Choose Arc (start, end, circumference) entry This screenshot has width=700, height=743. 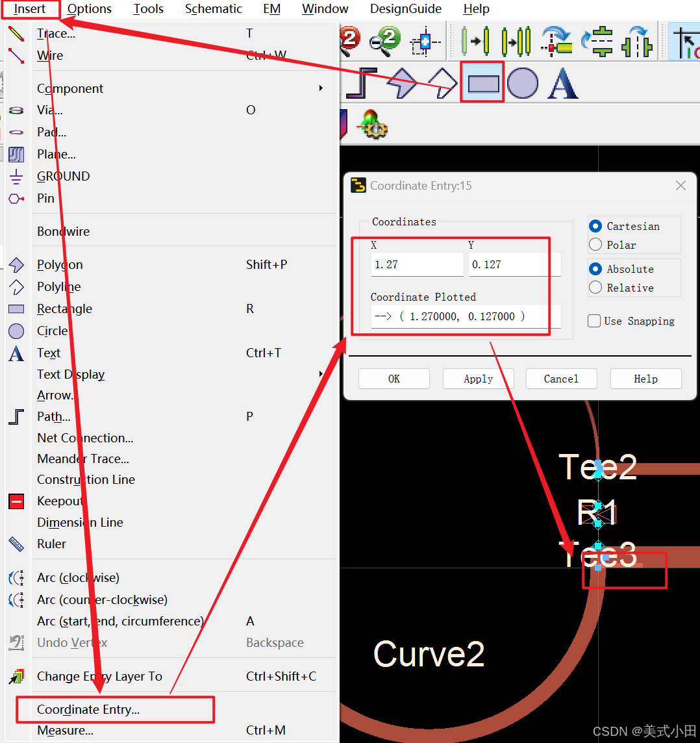pos(121,621)
